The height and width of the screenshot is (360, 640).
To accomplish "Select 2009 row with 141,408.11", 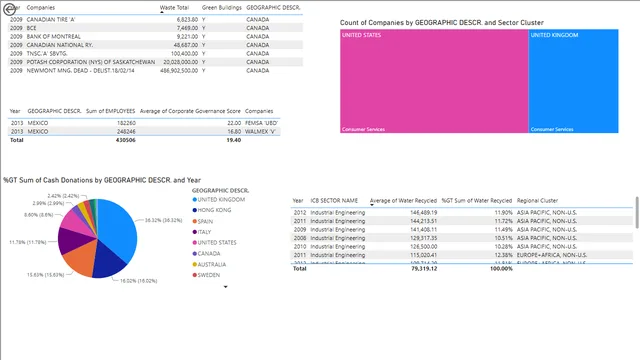I will pos(462,229).
